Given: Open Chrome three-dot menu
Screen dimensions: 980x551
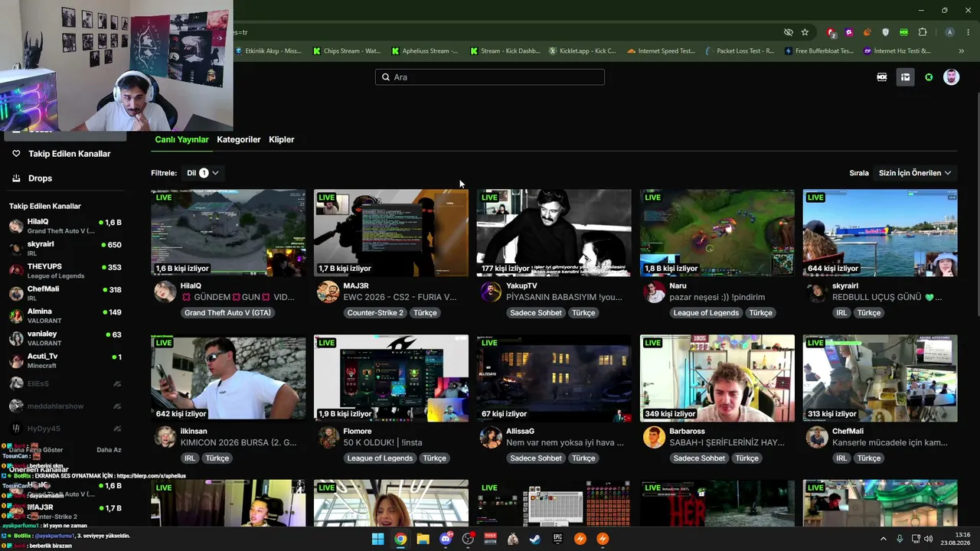Looking at the screenshot, I should pyautogui.click(x=969, y=32).
